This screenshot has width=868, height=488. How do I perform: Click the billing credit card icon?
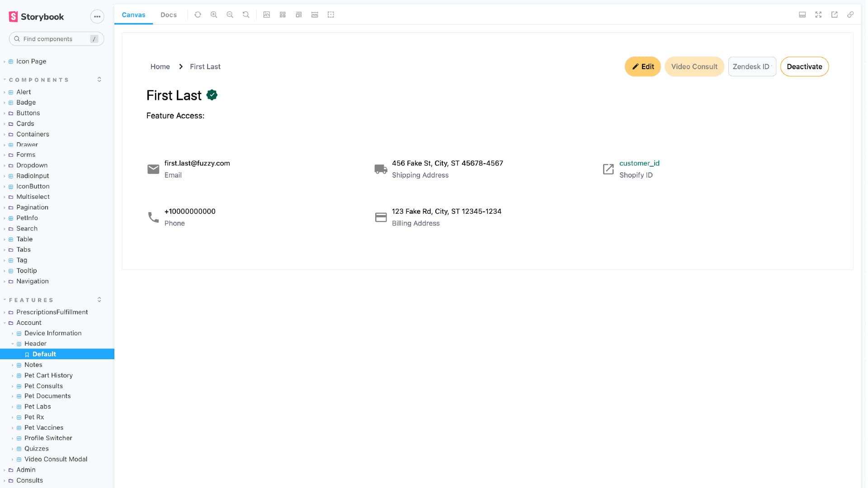(x=380, y=217)
